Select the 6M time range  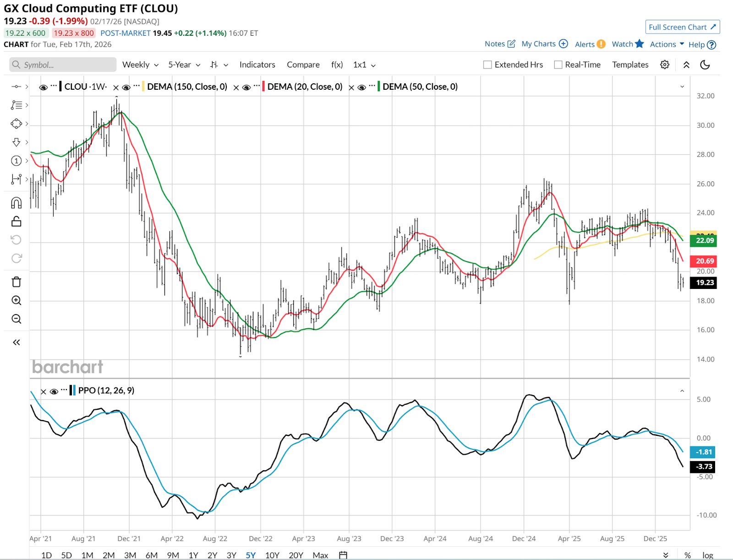[x=151, y=555]
